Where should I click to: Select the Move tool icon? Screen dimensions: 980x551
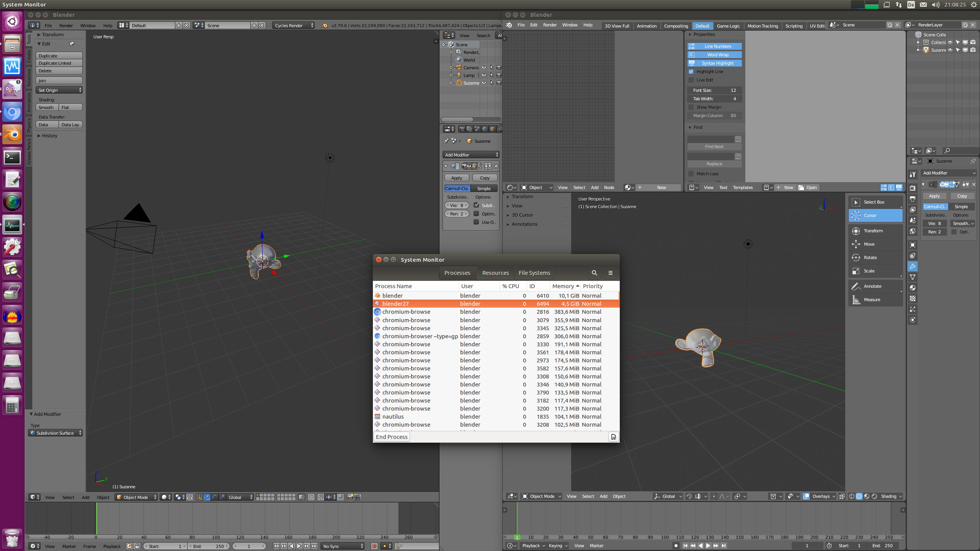pos(856,244)
